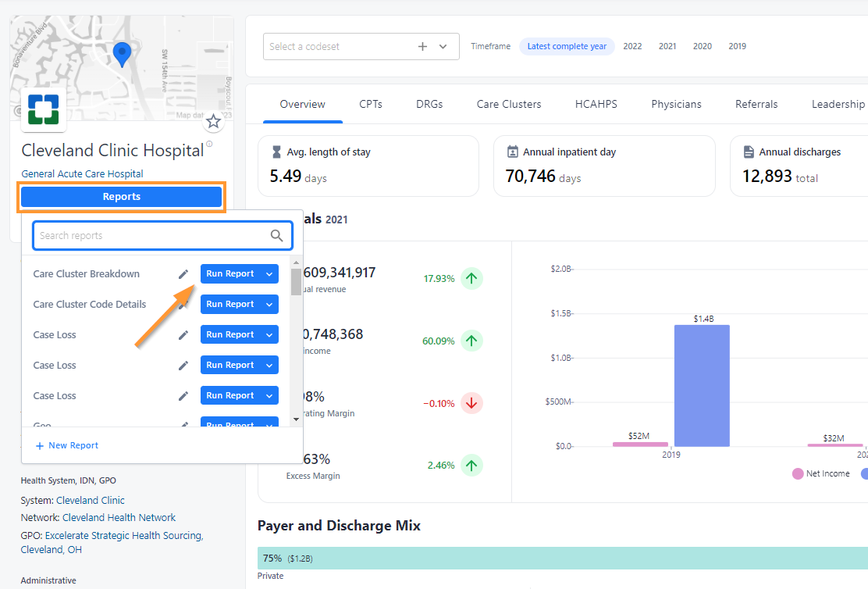Click the blue map location pin

(122, 55)
